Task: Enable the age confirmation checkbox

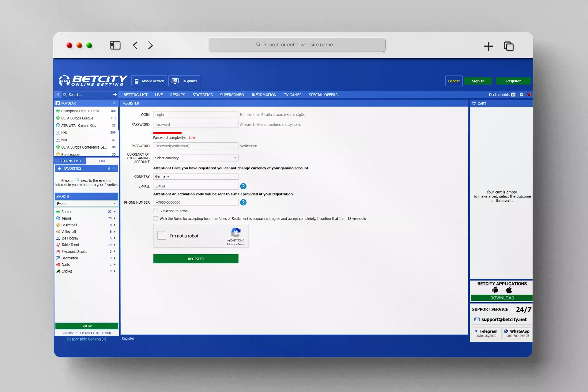Action: pos(155,218)
